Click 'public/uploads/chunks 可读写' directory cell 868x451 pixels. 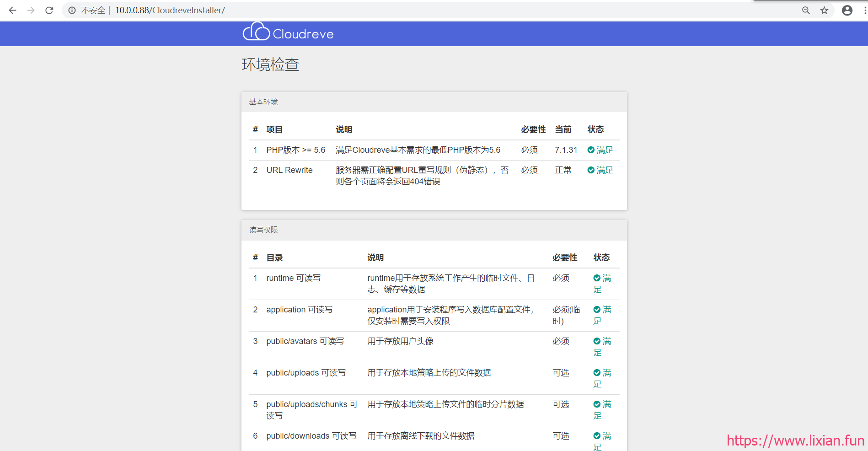pos(312,410)
